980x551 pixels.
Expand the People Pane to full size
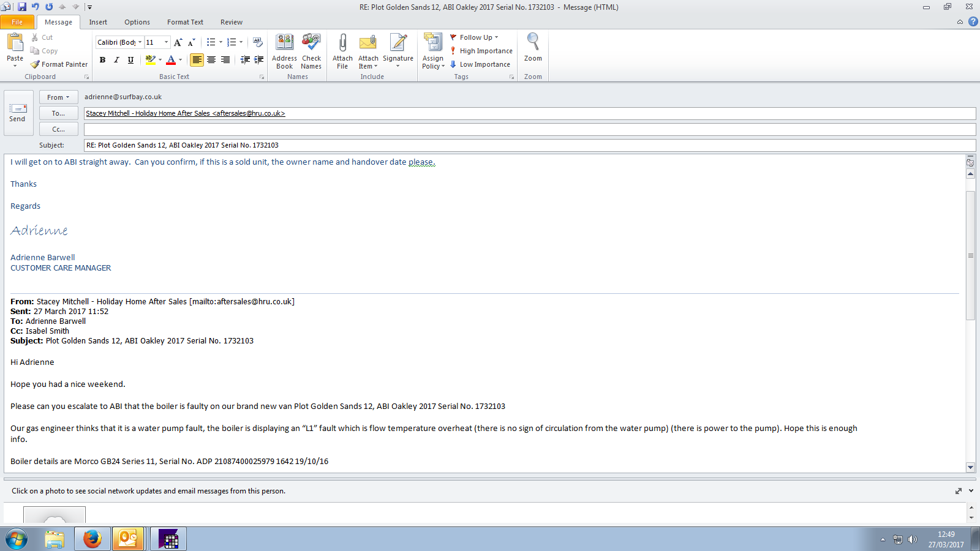(959, 491)
